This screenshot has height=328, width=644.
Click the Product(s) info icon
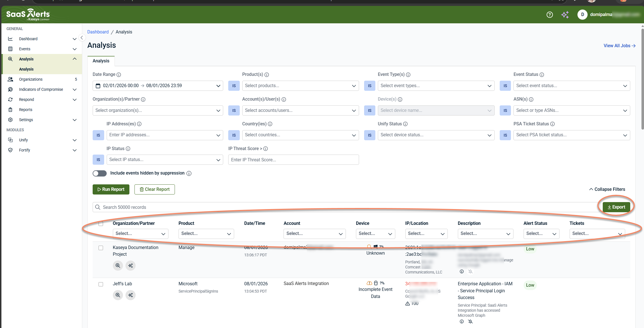267,75
